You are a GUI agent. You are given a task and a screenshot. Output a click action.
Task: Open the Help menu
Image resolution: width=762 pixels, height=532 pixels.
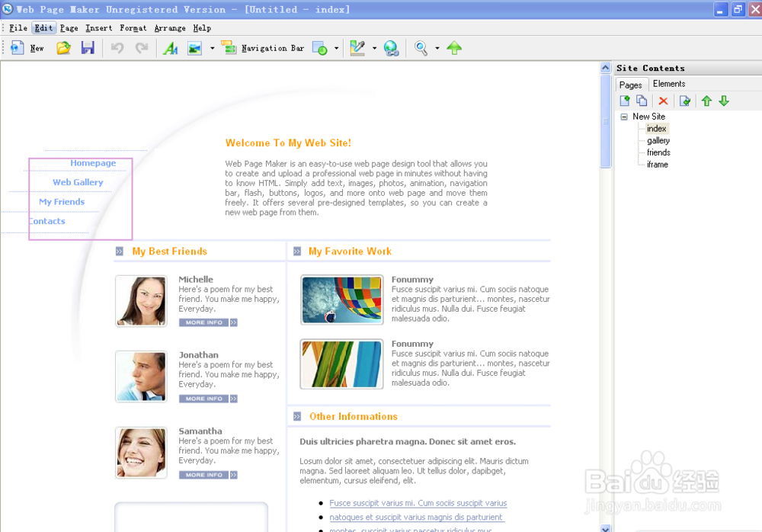tap(202, 28)
